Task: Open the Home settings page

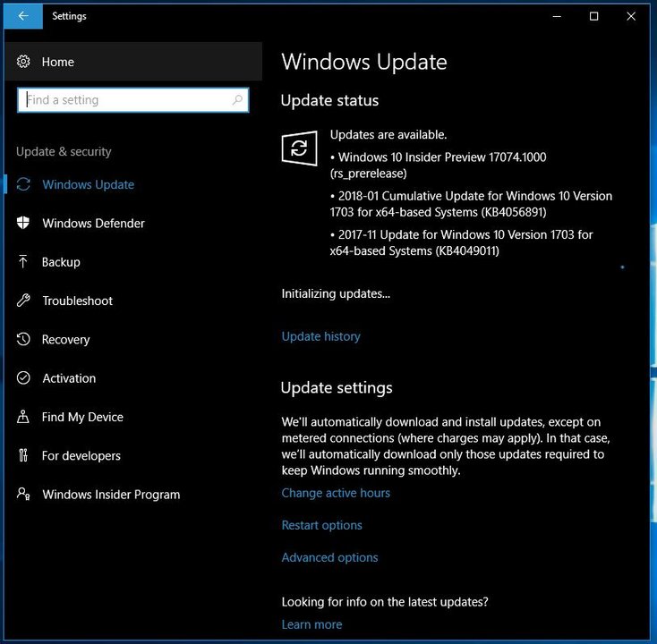Action: pyautogui.click(x=133, y=62)
